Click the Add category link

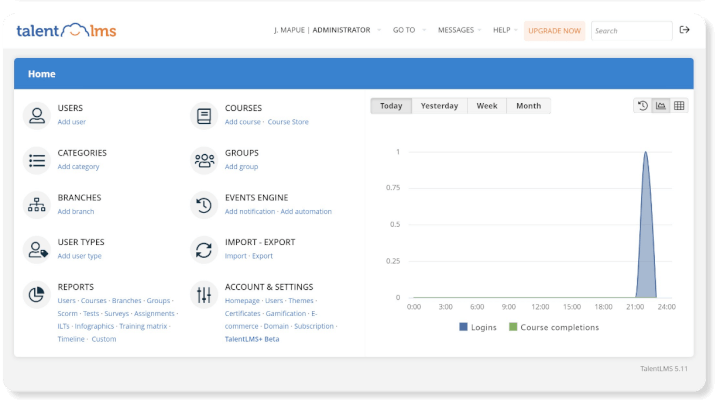tap(78, 167)
